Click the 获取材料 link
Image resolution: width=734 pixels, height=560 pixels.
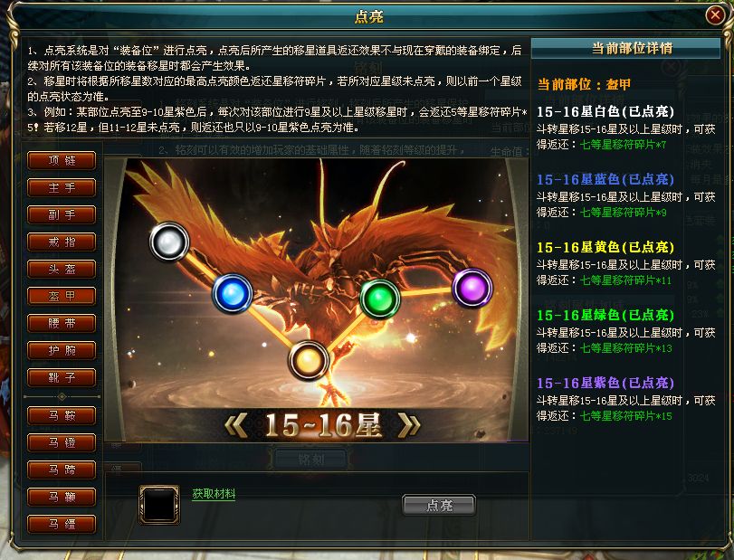pos(214,494)
